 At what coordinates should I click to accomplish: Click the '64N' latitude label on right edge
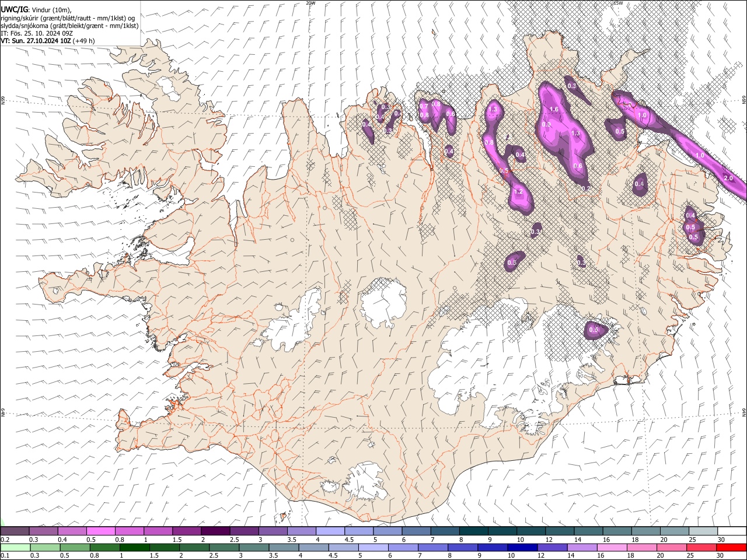(x=743, y=411)
